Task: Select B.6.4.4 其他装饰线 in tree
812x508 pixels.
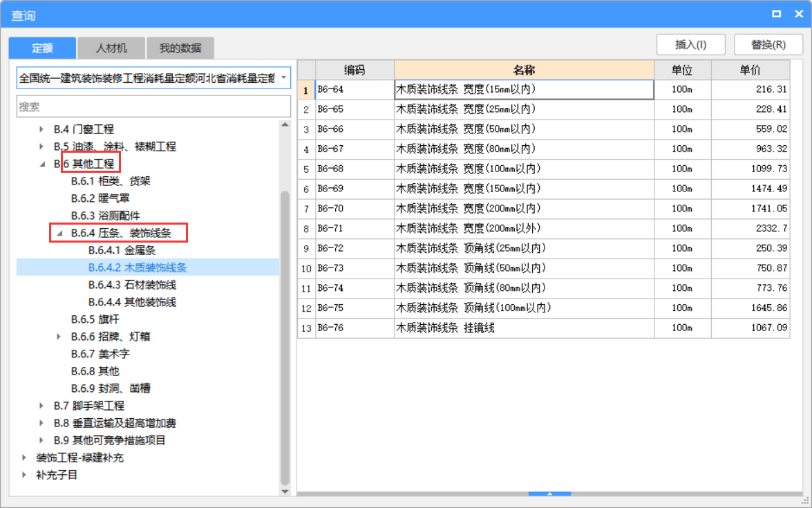Action: coord(132,302)
